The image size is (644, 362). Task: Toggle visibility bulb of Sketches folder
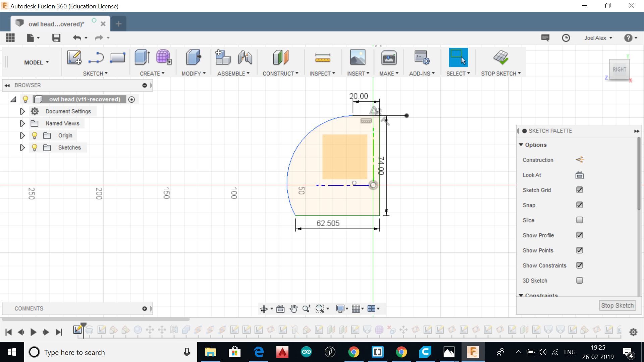pos(34,147)
